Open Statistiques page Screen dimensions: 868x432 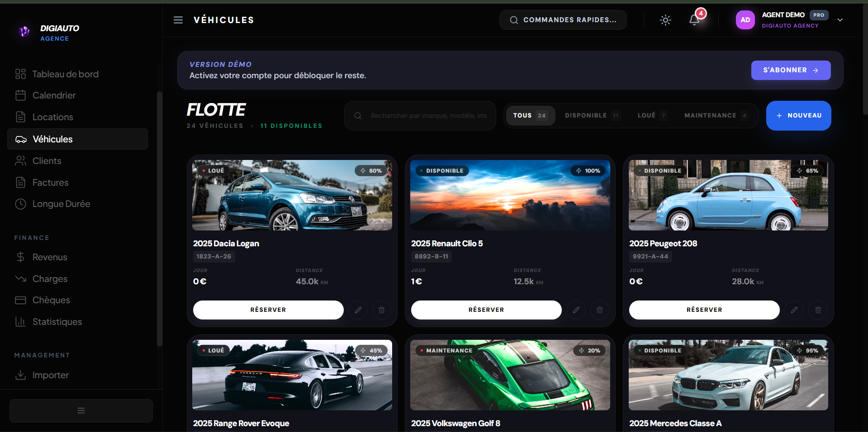click(77, 322)
